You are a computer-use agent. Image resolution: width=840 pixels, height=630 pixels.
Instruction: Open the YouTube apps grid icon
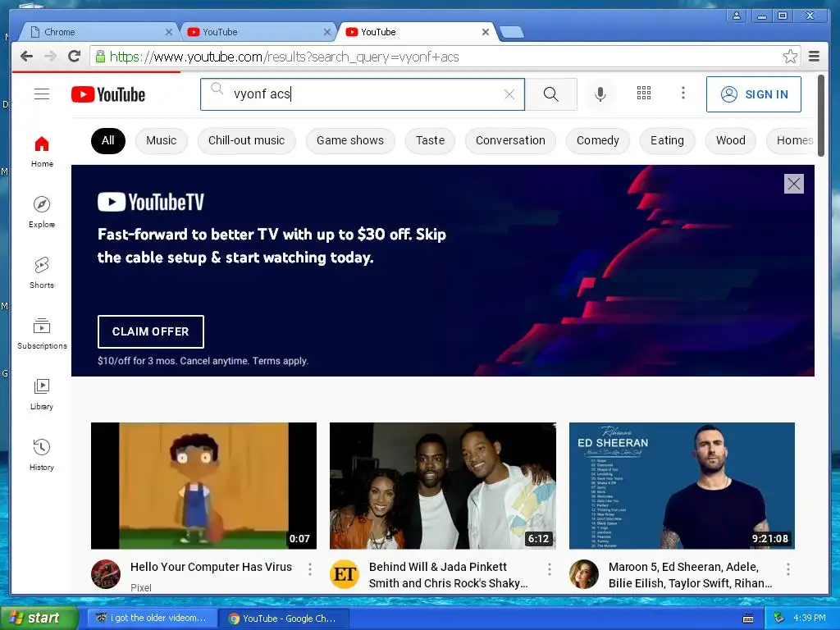pyautogui.click(x=644, y=94)
